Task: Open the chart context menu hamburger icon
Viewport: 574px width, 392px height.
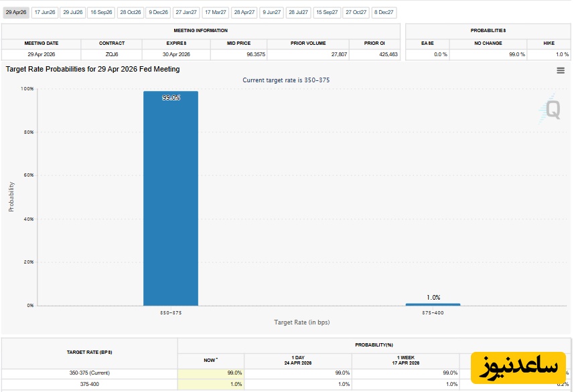Action: click(x=561, y=70)
